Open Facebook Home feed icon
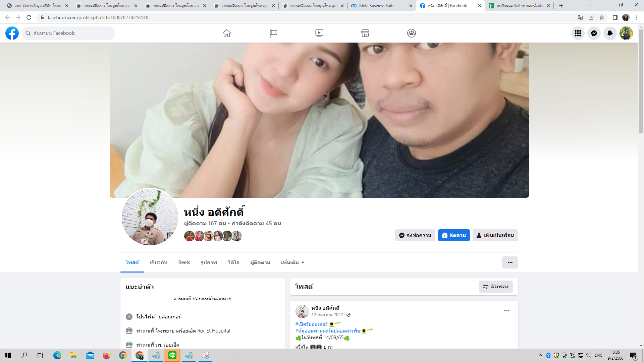The width and height of the screenshot is (644, 362). [x=227, y=33]
